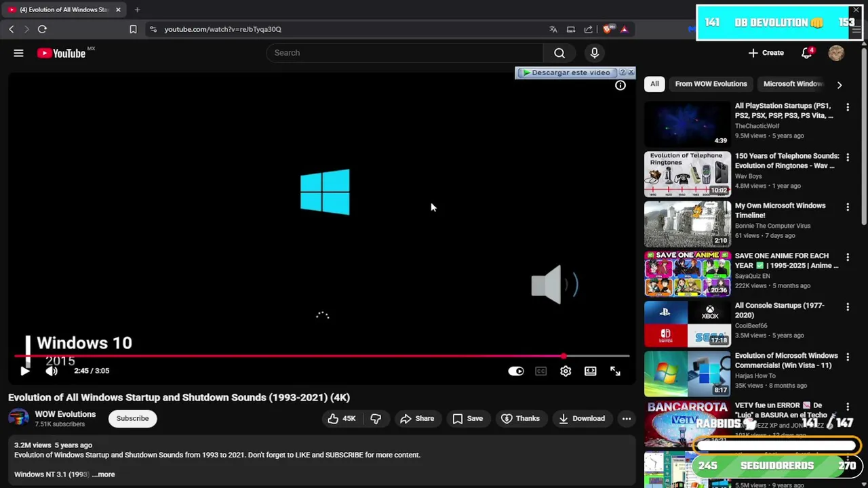
Task: Enter fullscreen mode
Action: pos(615,371)
